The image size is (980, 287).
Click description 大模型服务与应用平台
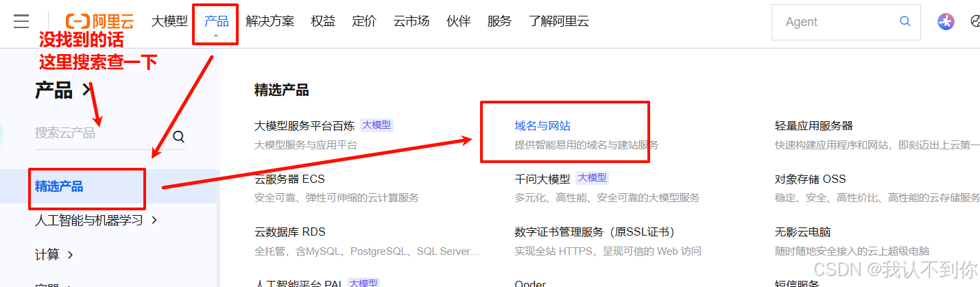306,145
